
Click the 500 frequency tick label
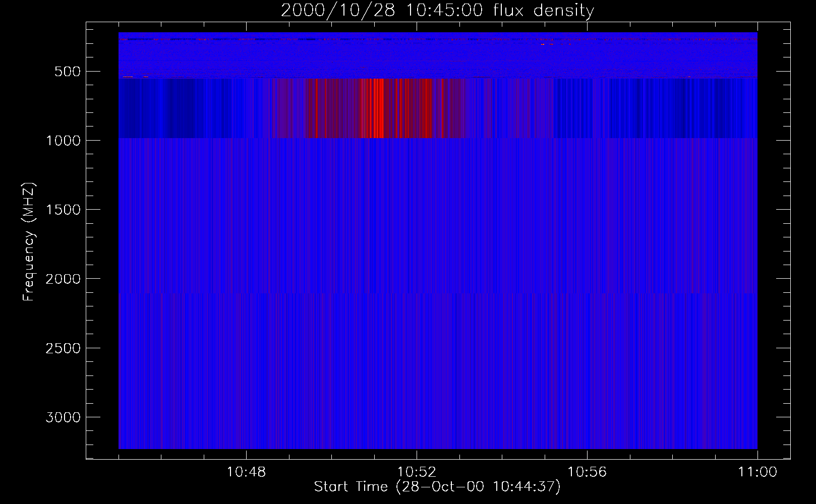[x=68, y=72]
